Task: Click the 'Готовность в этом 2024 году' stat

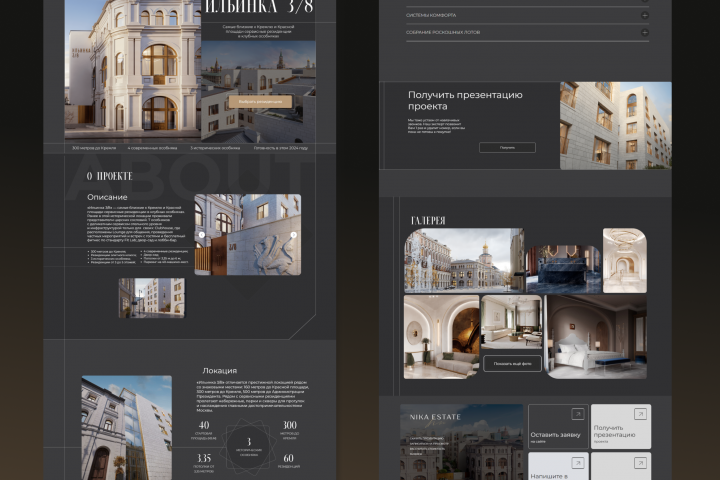Action: [281, 148]
